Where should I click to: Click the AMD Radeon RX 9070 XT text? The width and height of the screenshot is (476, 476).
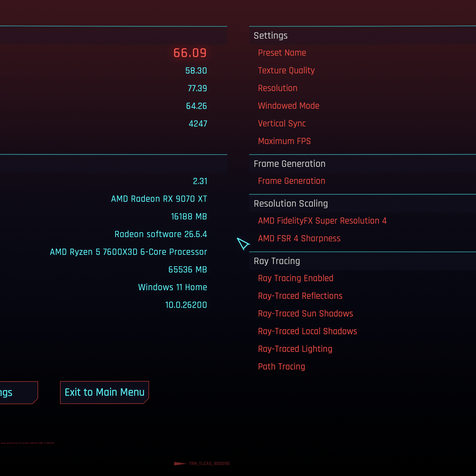click(159, 199)
